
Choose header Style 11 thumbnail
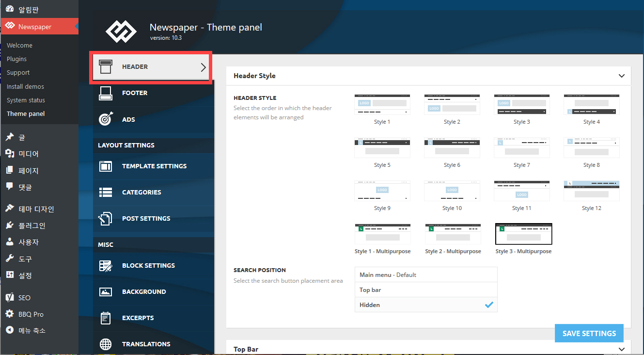522,191
